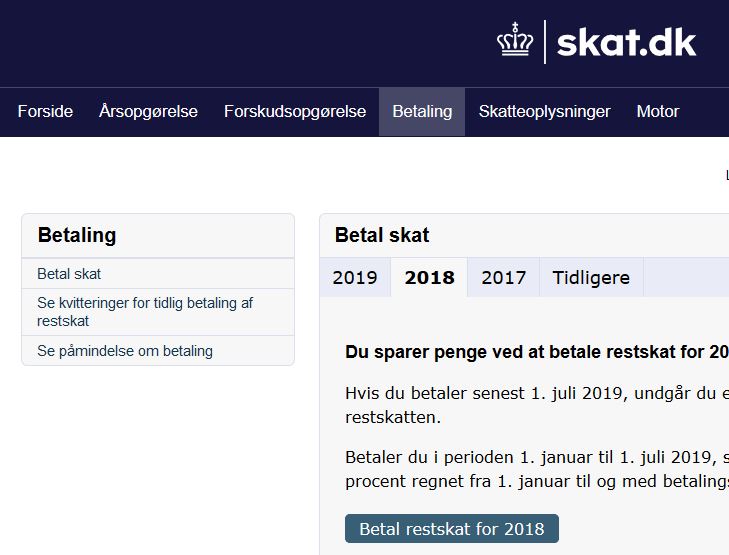Click the bold restskat savings headline
The height and width of the screenshot is (555, 729).
(x=537, y=352)
